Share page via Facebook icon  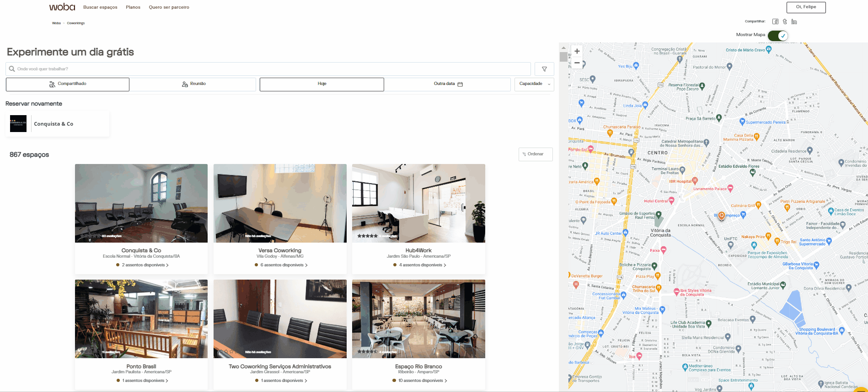pyautogui.click(x=775, y=21)
